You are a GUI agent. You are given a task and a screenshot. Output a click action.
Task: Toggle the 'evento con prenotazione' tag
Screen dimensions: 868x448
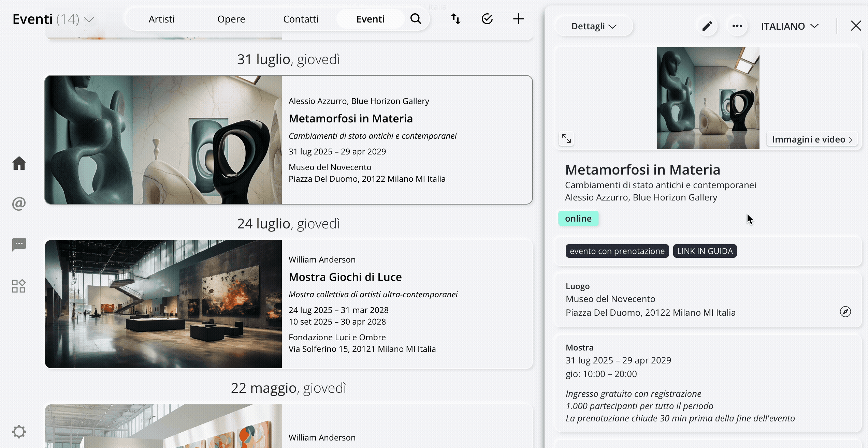coord(617,251)
